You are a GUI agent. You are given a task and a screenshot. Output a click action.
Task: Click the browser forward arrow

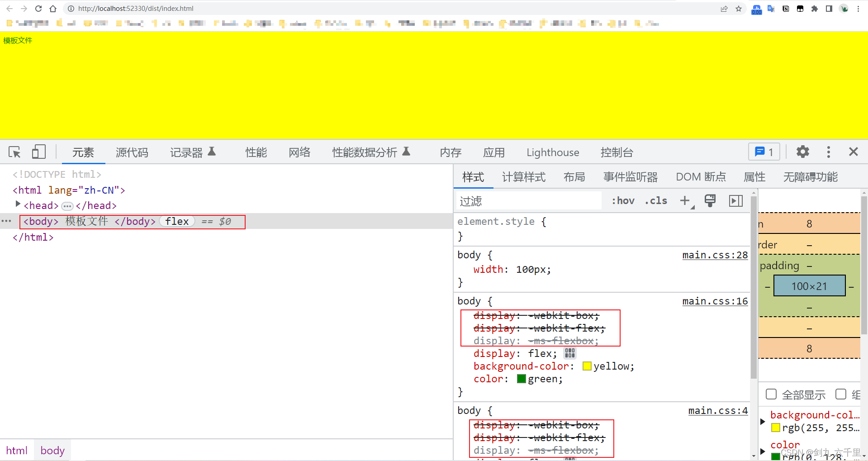click(24, 9)
